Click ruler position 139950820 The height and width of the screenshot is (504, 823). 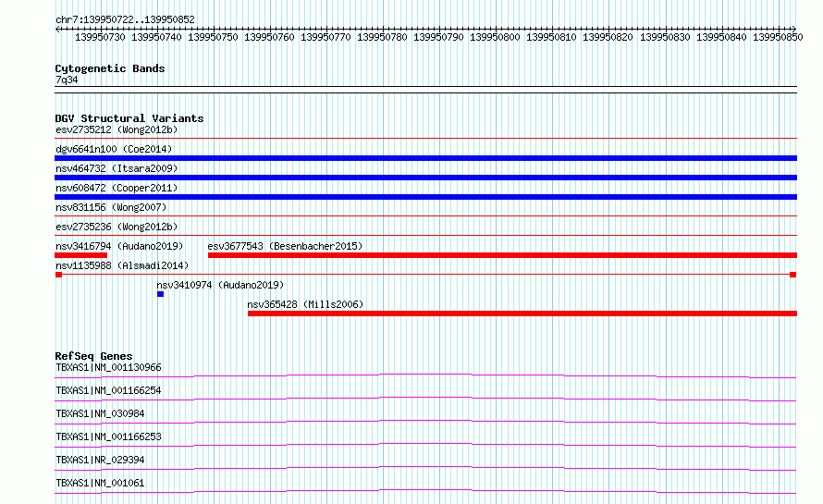pos(608,37)
